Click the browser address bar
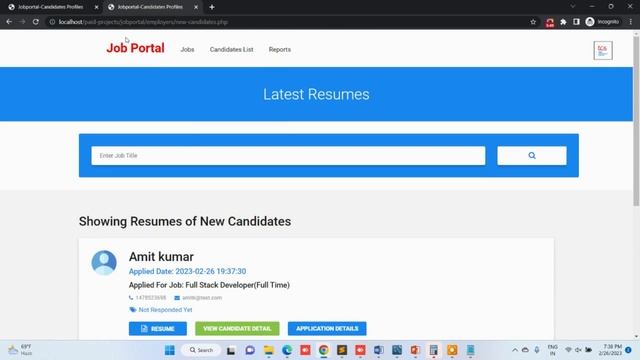Image resolution: width=640 pixels, height=360 pixels. click(286, 22)
